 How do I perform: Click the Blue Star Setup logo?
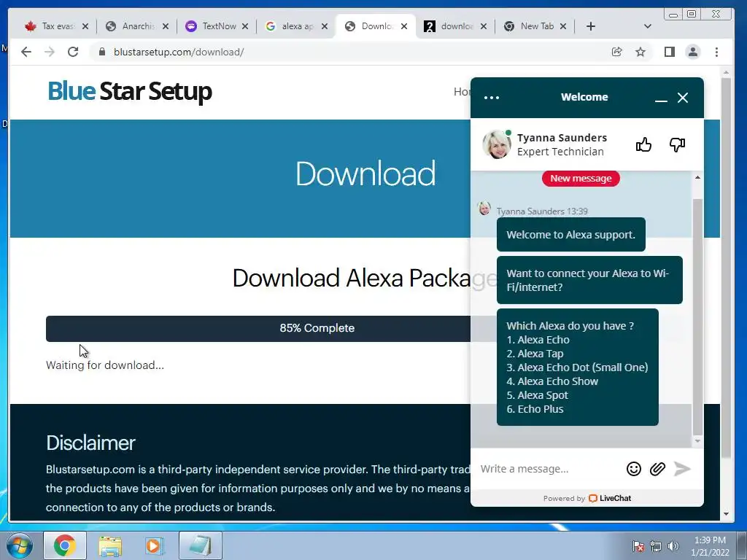pos(130,91)
